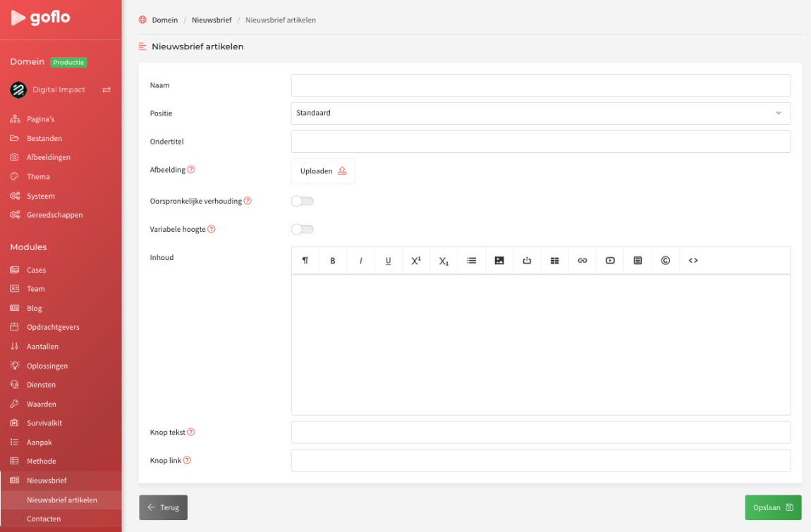Screen dimensions: 811x532
Task: Open the Blog module in the sidebar
Action: [35, 309]
